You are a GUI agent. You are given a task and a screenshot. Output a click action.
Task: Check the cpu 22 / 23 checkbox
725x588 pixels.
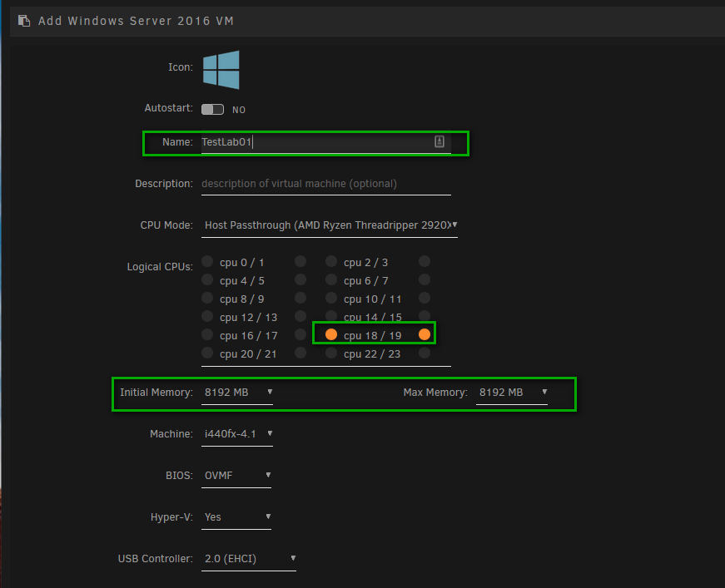coord(330,353)
